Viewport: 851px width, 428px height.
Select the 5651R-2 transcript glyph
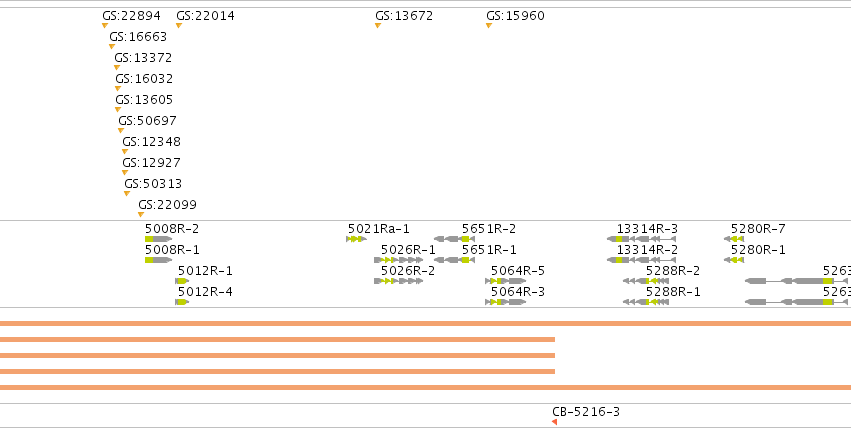pyautogui.click(x=455, y=239)
